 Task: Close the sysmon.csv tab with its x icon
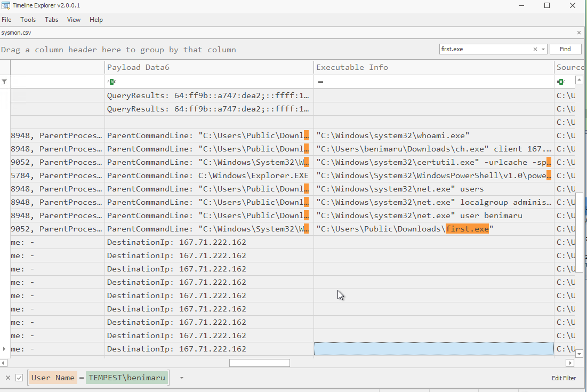tap(579, 33)
